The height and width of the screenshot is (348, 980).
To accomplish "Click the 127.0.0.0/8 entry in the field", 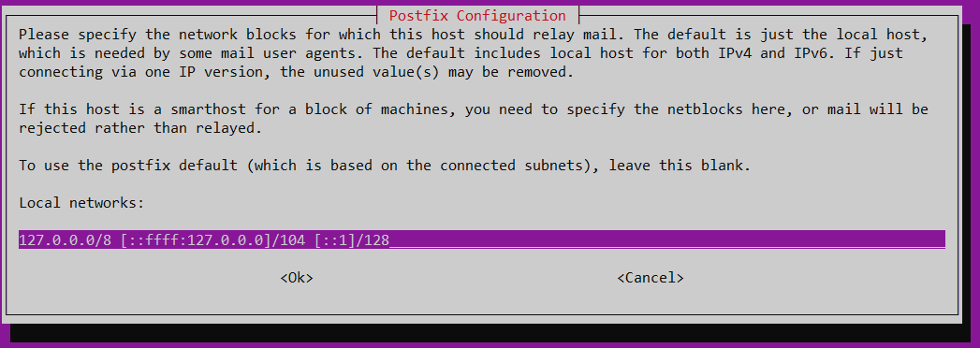I will tap(65, 239).
